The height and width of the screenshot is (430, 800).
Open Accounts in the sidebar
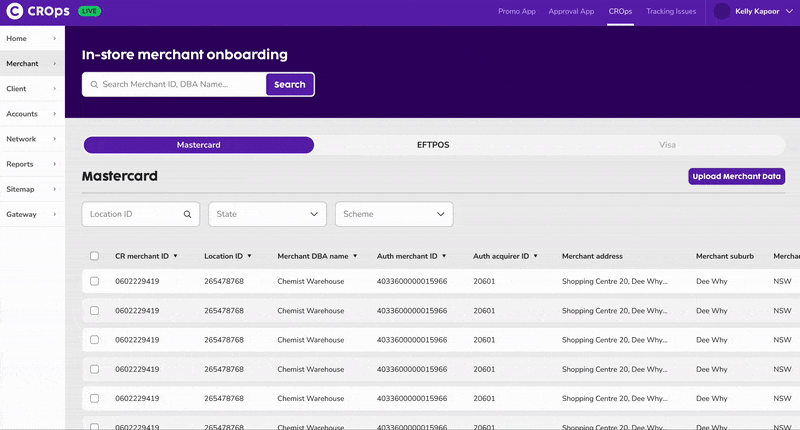22,114
